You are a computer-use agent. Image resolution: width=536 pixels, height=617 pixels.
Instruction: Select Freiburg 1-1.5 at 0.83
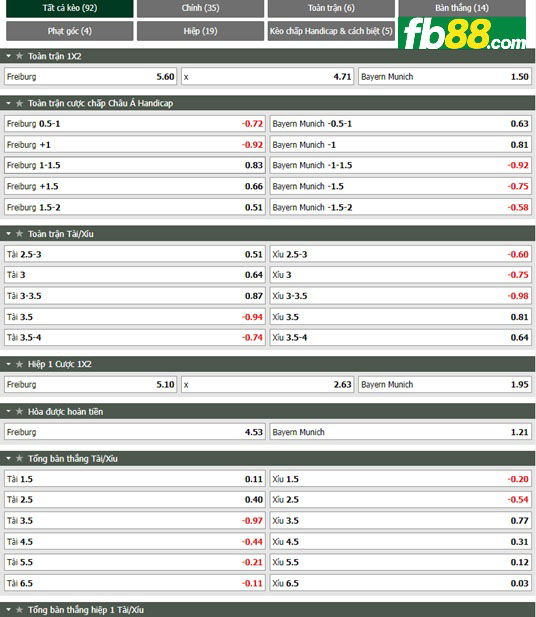[x=135, y=165]
